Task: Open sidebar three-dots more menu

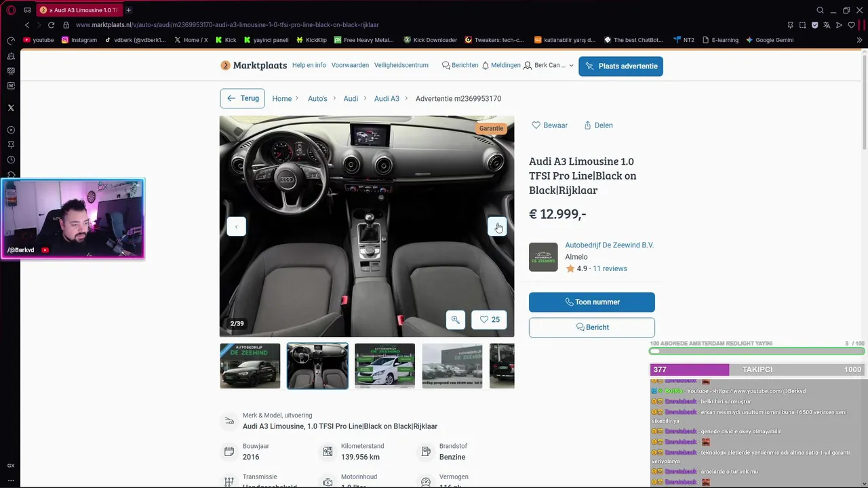Action: coord(11,481)
